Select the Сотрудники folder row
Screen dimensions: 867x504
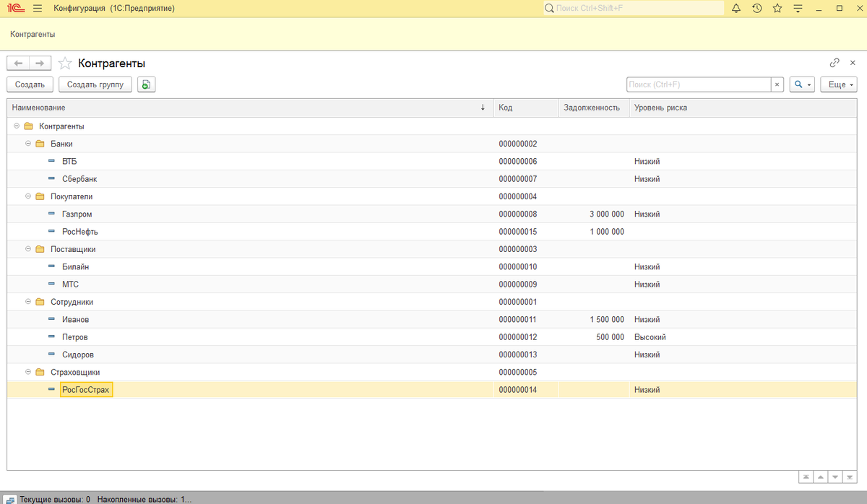(433, 302)
